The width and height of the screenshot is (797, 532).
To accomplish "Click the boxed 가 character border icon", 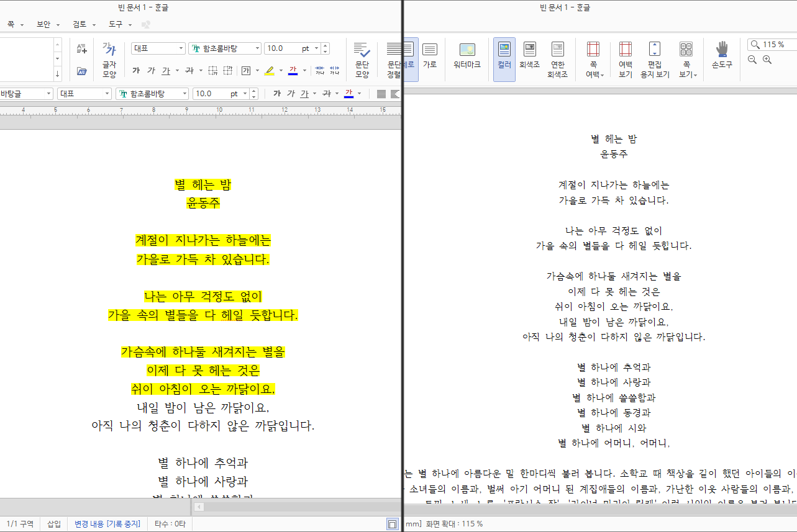I will tap(246, 71).
